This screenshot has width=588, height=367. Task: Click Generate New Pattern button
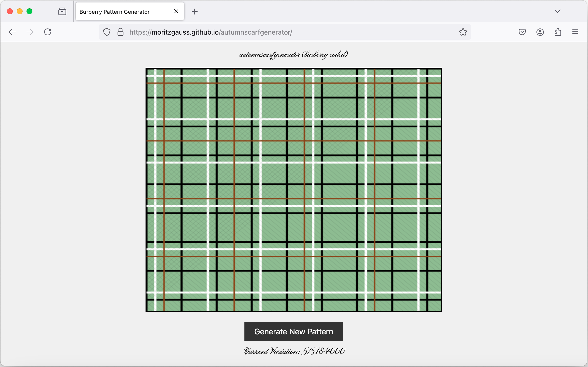294,331
